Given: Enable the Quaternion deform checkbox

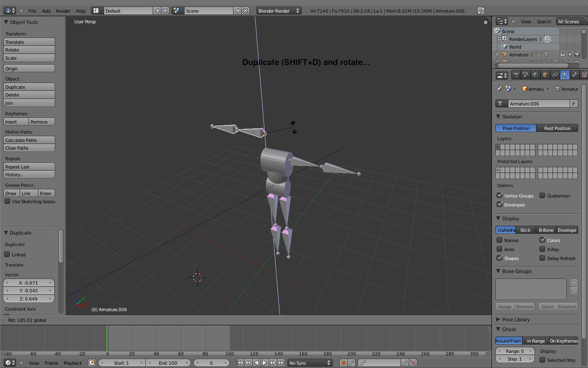Looking at the screenshot, I should pos(542,195).
